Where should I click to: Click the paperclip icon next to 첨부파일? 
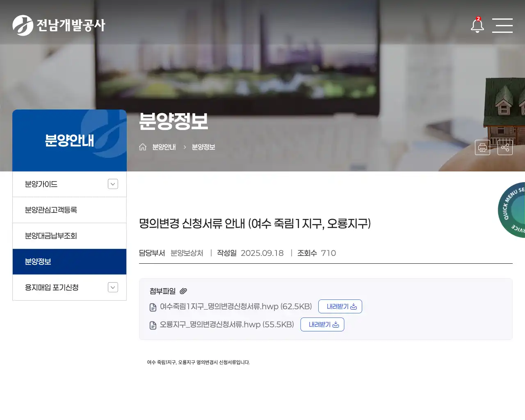(x=183, y=291)
